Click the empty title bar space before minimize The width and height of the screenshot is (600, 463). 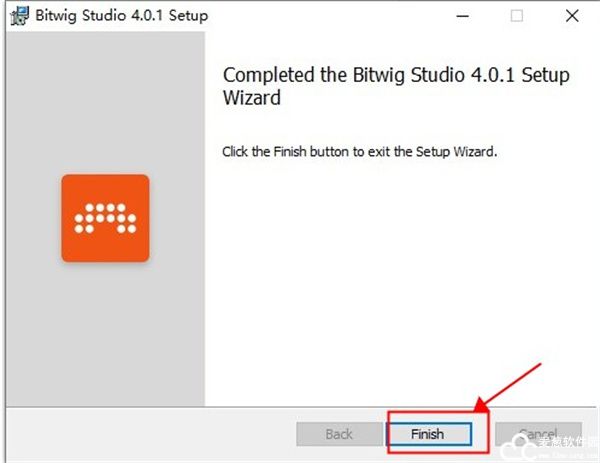[x=330, y=16]
